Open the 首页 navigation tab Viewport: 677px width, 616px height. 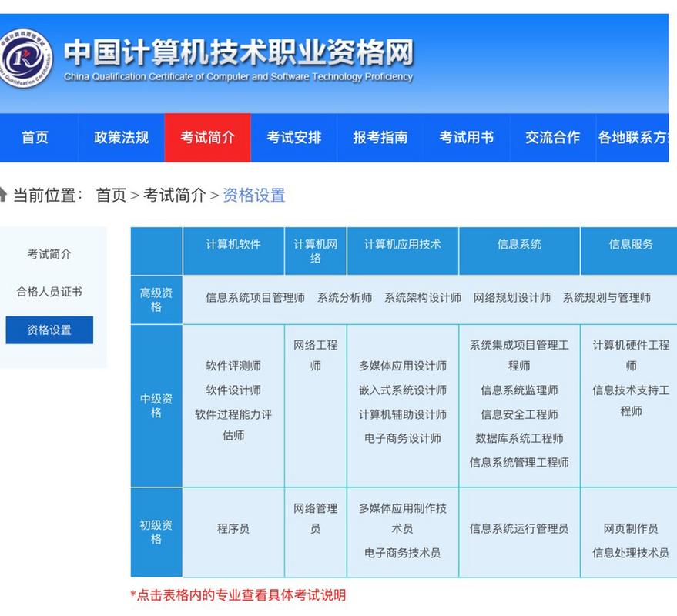click(x=35, y=137)
